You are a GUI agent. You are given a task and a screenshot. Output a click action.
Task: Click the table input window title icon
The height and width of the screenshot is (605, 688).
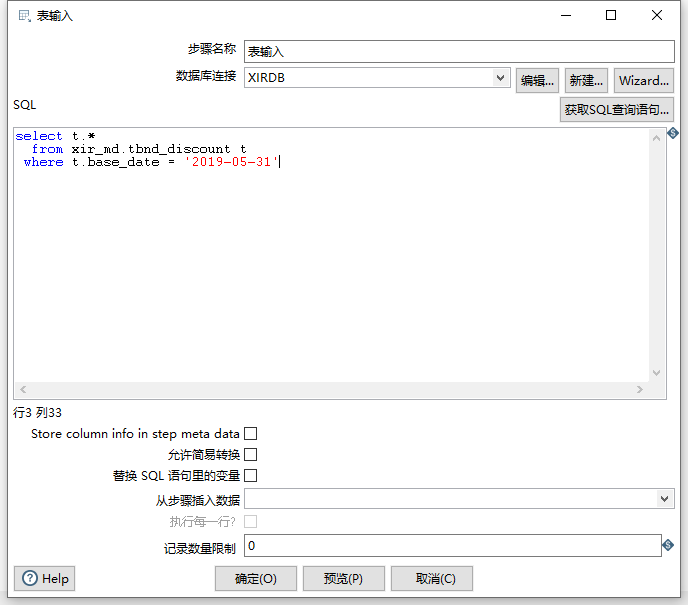click(x=25, y=16)
